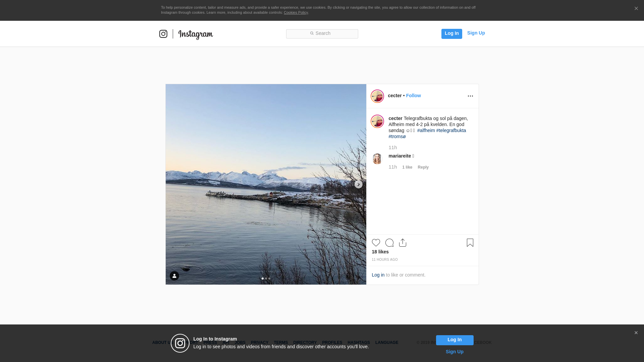Click the Log In button in header
The width and height of the screenshot is (644, 362).
(x=451, y=34)
